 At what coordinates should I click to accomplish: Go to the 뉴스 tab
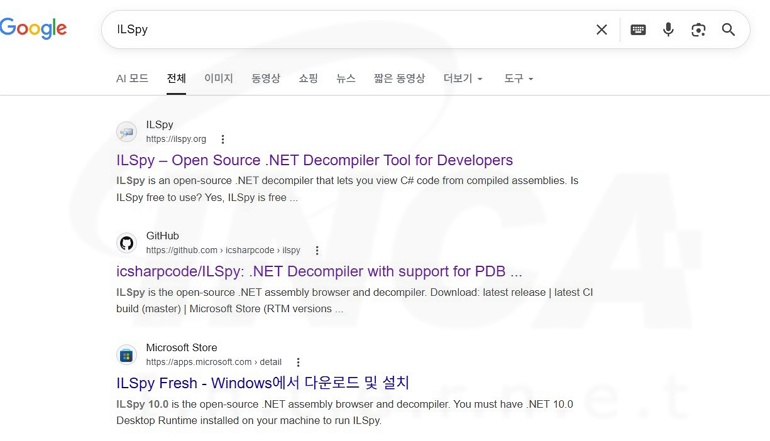(346, 78)
